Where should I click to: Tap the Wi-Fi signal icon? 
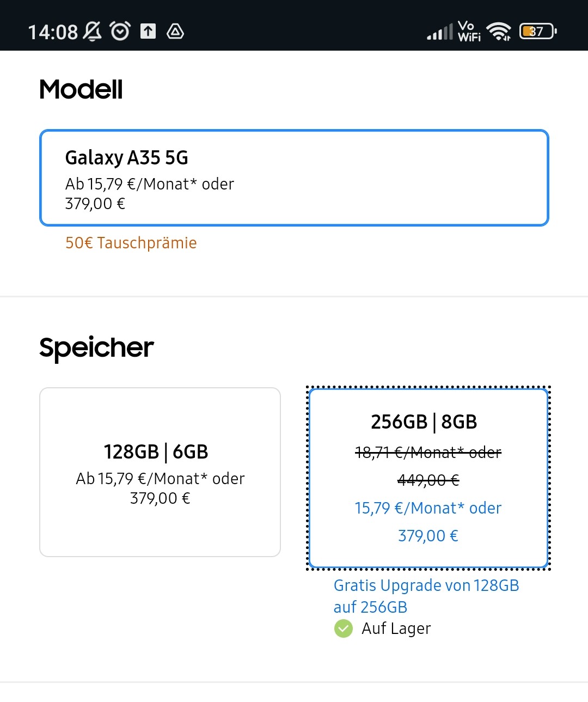[499, 32]
